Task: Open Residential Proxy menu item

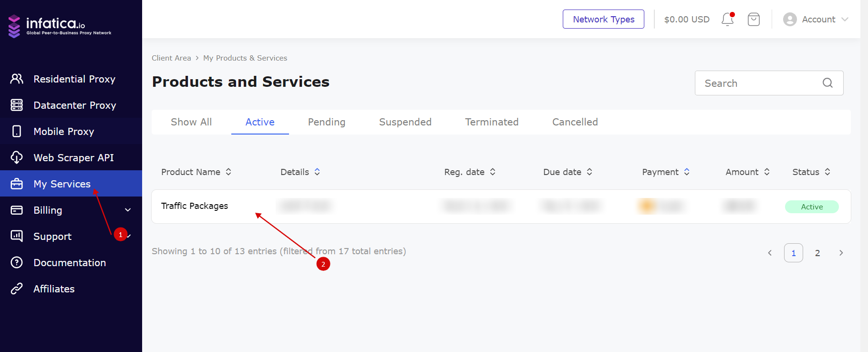Action: [71, 79]
